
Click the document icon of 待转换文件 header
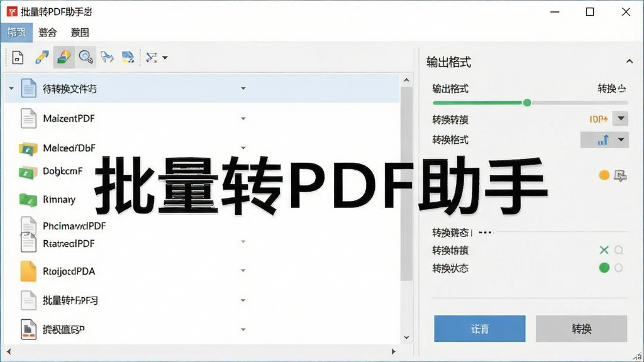pyautogui.click(x=28, y=88)
